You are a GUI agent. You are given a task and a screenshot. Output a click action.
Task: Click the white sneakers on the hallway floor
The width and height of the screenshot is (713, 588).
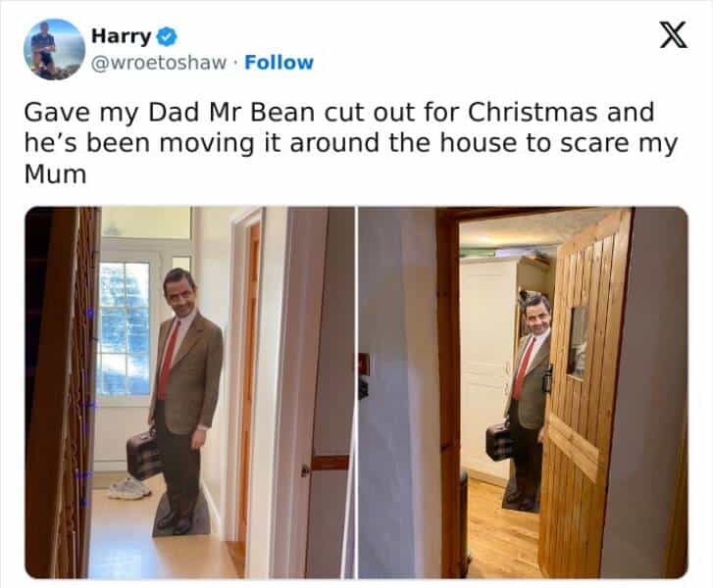(129, 489)
